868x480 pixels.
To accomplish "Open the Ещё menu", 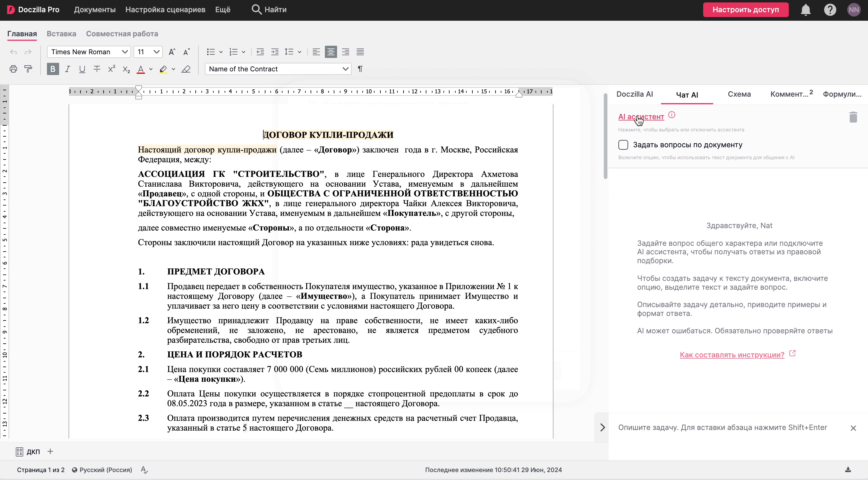I will tap(223, 10).
